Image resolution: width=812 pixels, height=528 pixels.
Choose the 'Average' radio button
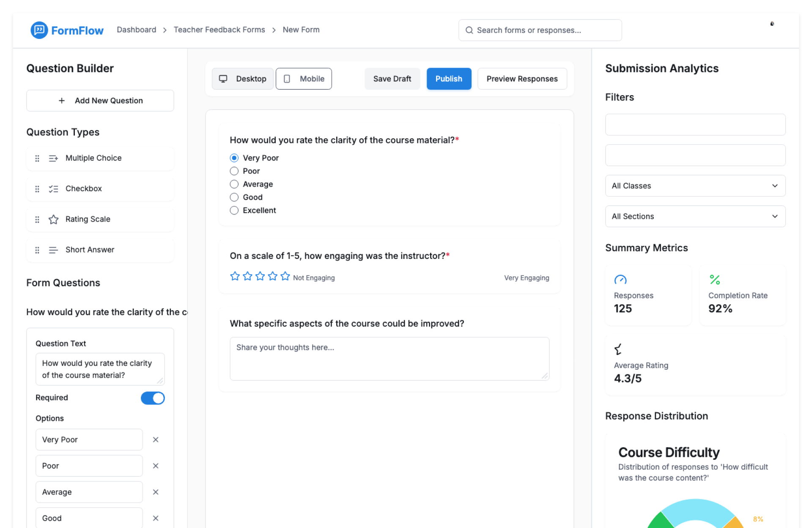[234, 184]
